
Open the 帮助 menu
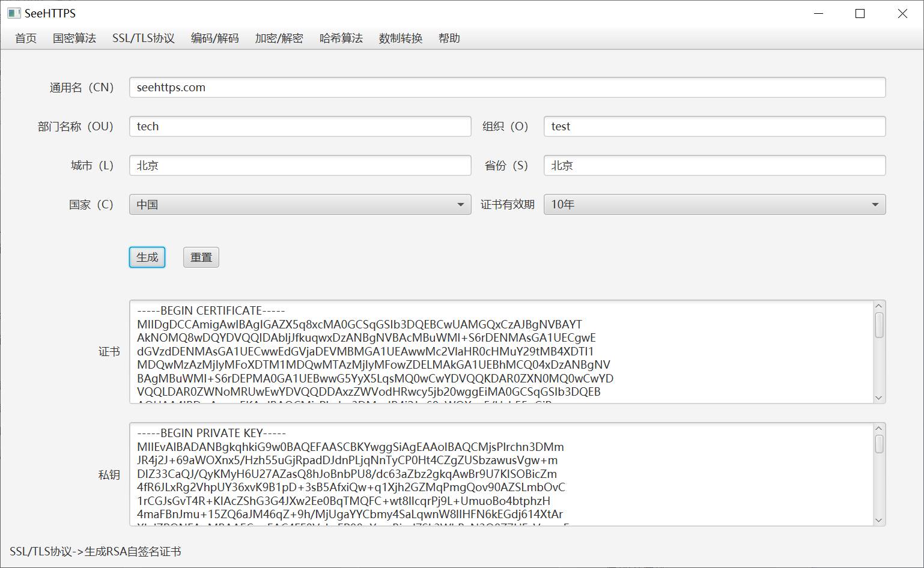(x=449, y=38)
